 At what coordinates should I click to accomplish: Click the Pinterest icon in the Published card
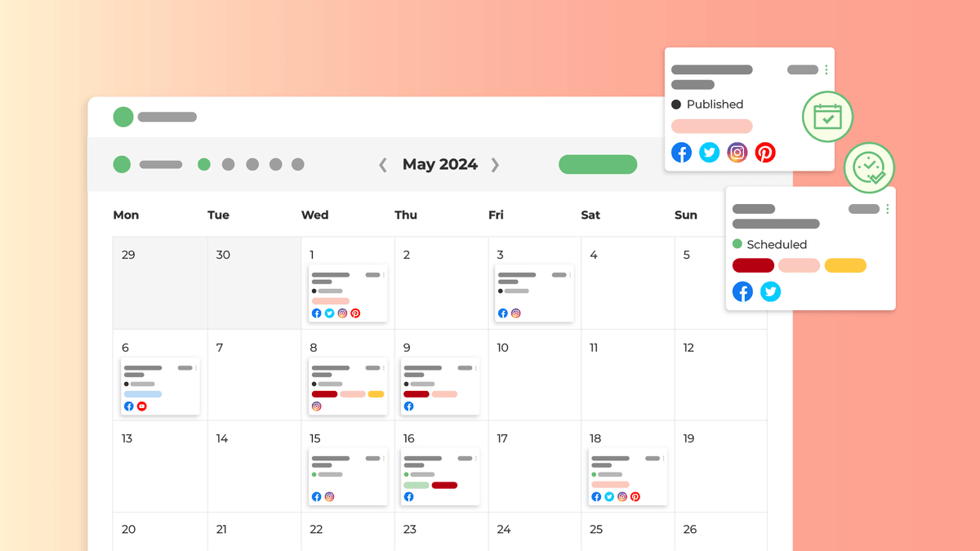765,153
